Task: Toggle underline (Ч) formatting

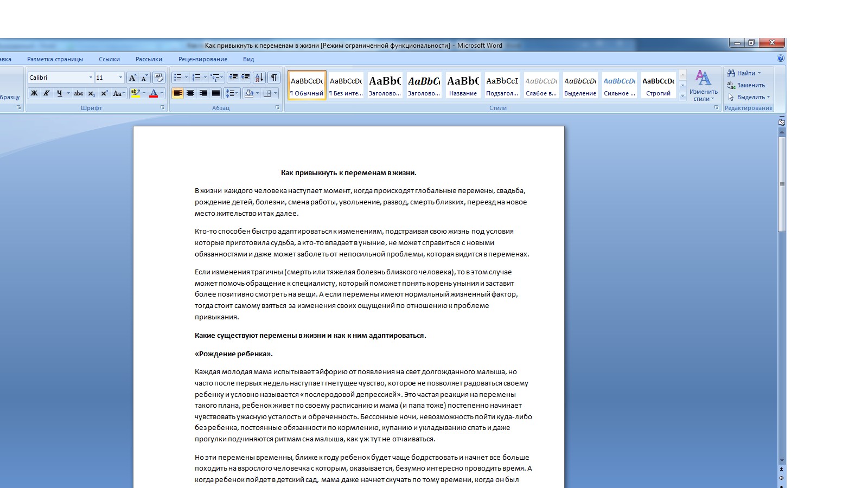Action: 59,93
